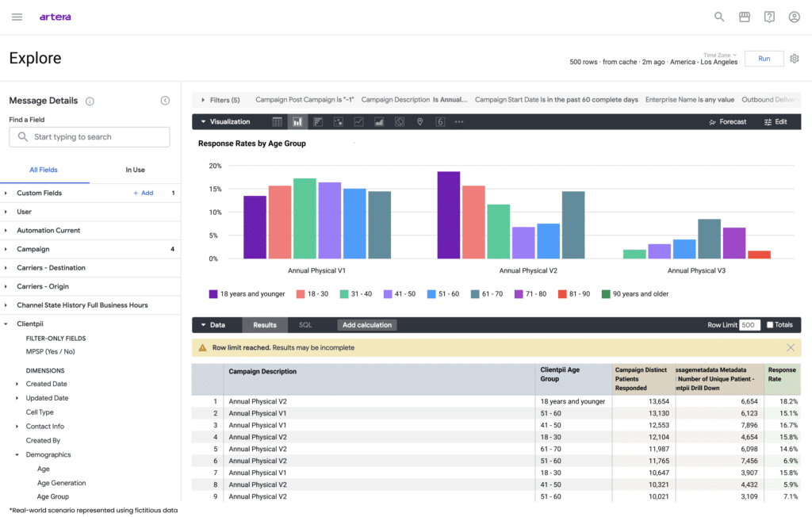This screenshot has height=517, width=812.
Task: Open the help question mark icon
Action: [769, 17]
